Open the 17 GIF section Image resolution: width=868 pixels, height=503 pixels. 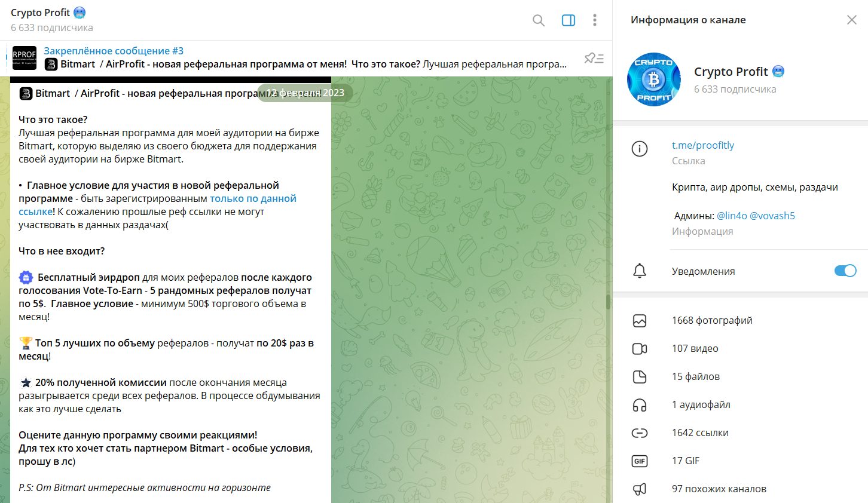coord(740,461)
